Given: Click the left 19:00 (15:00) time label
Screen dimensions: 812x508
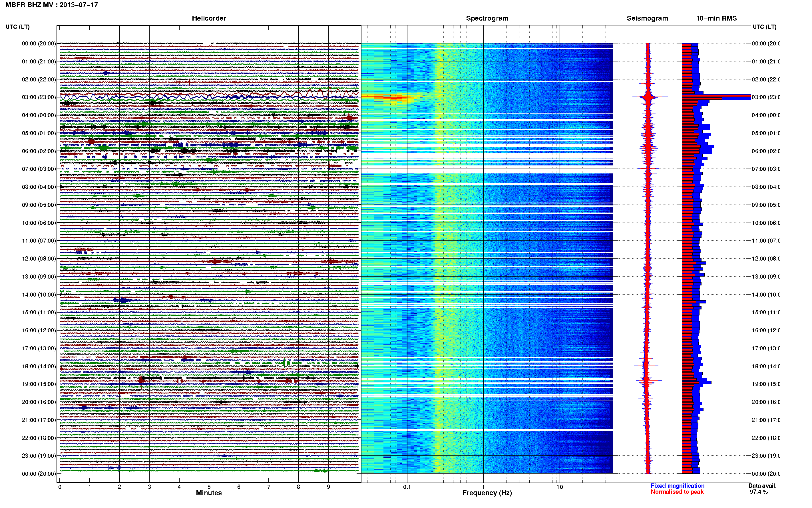Looking at the screenshot, I should coord(39,384).
